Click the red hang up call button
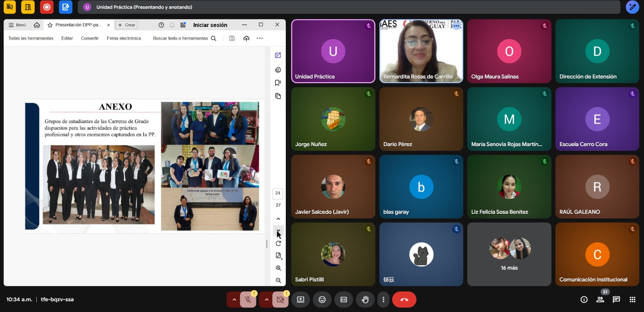This screenshot has width=644, height=312. [404, 300]
